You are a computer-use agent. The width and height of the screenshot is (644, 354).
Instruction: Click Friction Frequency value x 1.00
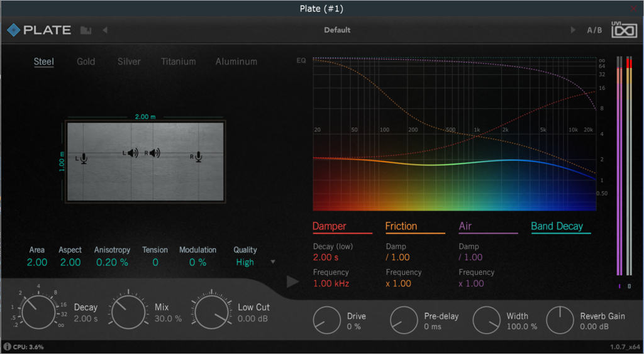(398, 284)
